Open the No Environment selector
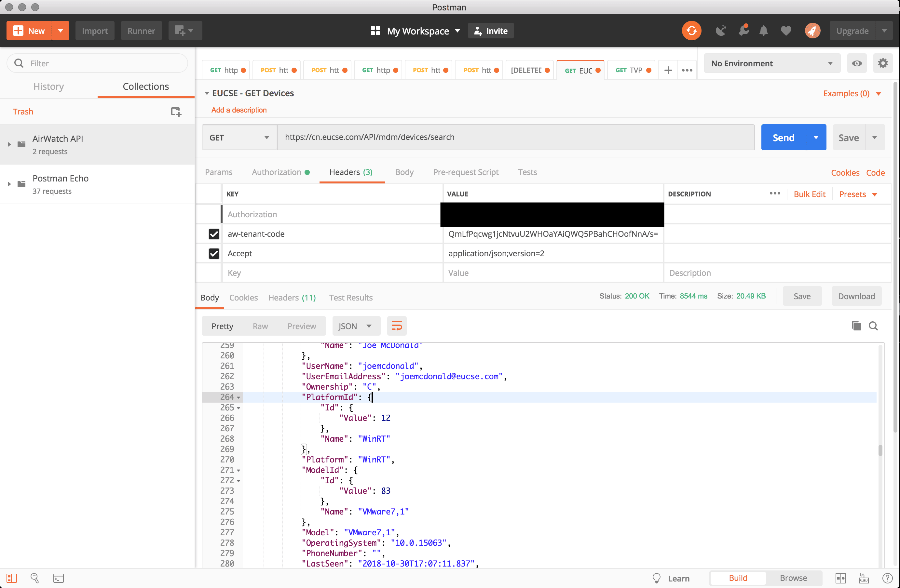This screenshot has width=900, height=588. click(x=772, y=63)
